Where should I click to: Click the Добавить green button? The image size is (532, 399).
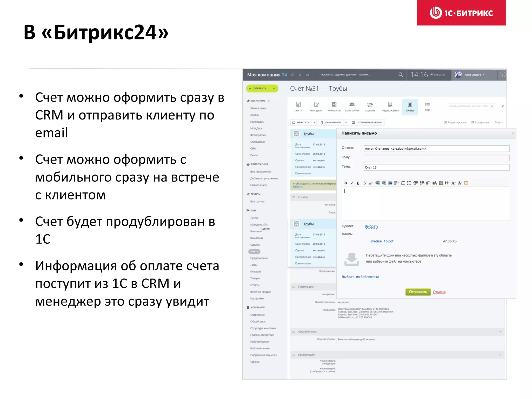point(262,88)
